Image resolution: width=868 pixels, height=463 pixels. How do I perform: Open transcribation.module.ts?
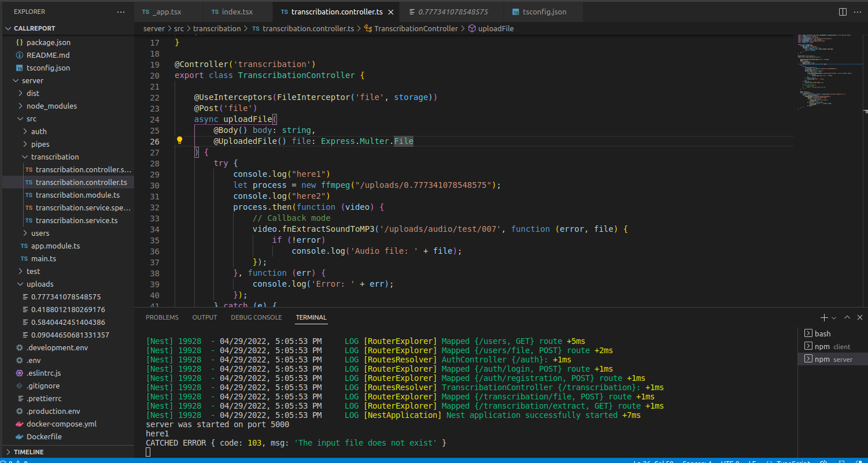click(68, 195)
